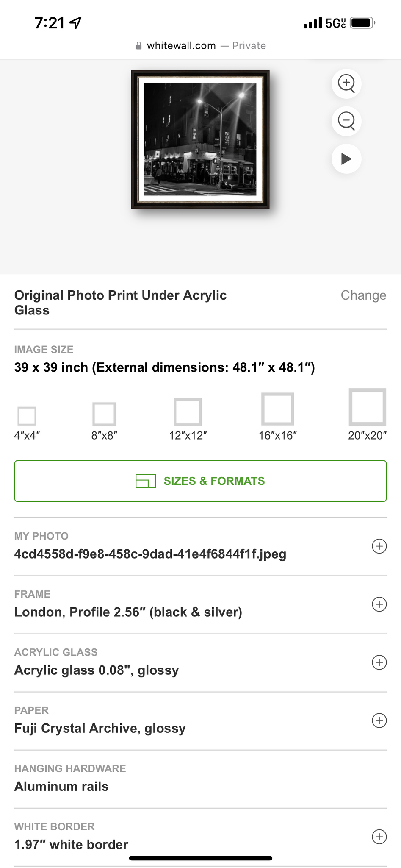Tap the whitewall.com address bar
This screenshot has width=401, height=868.
200,46
